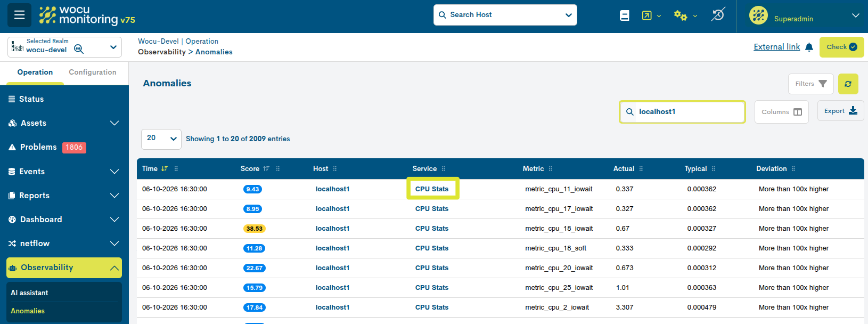Click the 9.43 score badge
The image size is (868, 324).
click(253, 189)
